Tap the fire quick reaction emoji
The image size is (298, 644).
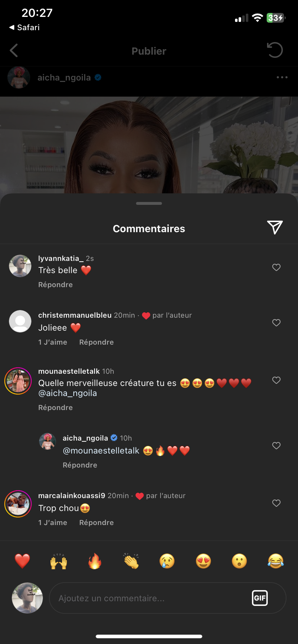[95, 561]
